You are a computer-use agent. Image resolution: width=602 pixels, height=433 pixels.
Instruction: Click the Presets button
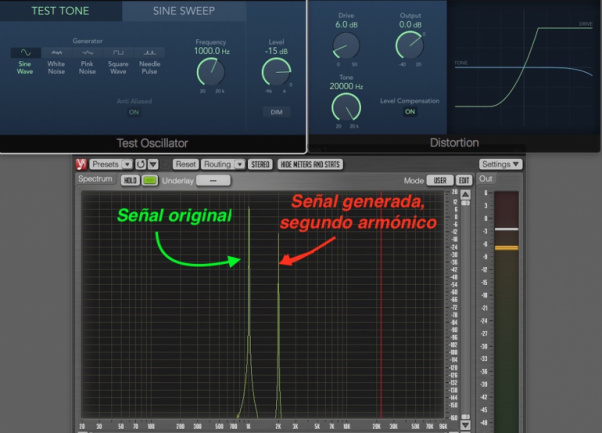click(106, 164)
